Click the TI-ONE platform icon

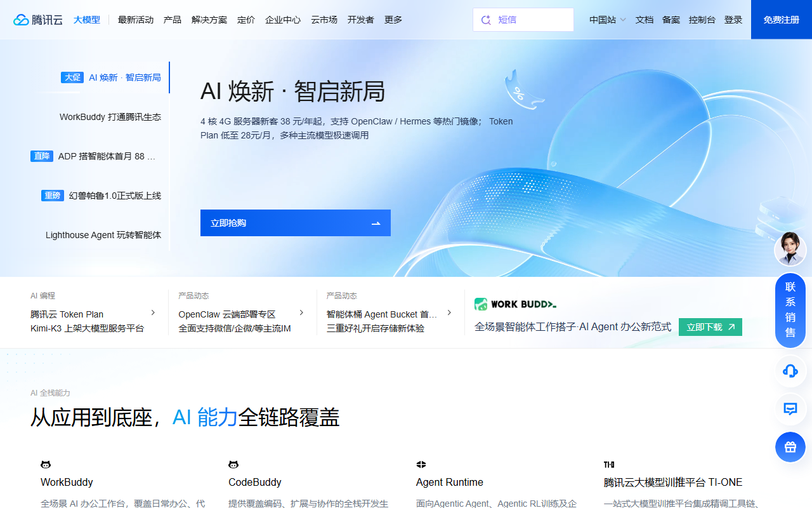point(609,465)
